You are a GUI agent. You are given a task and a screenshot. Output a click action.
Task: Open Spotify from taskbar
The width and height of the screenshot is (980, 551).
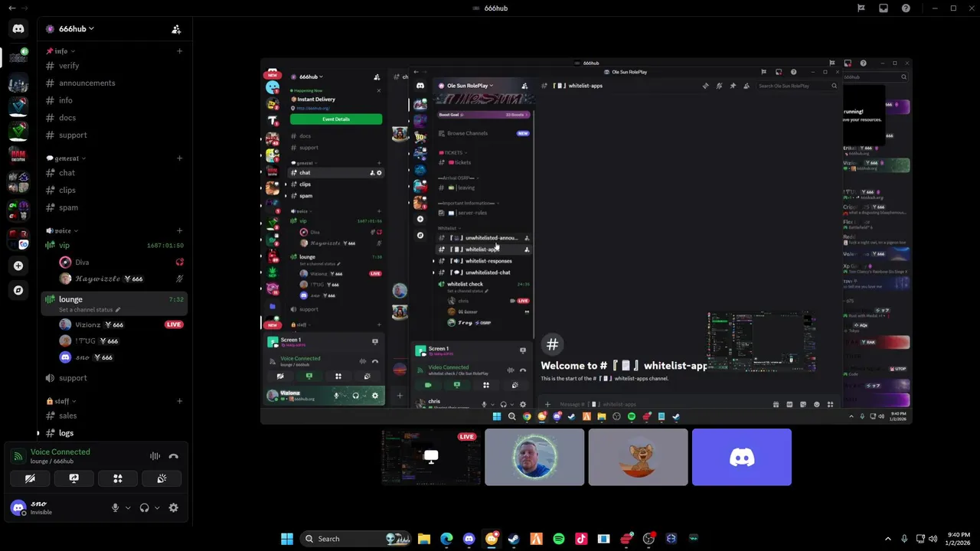tap(559, 539)
